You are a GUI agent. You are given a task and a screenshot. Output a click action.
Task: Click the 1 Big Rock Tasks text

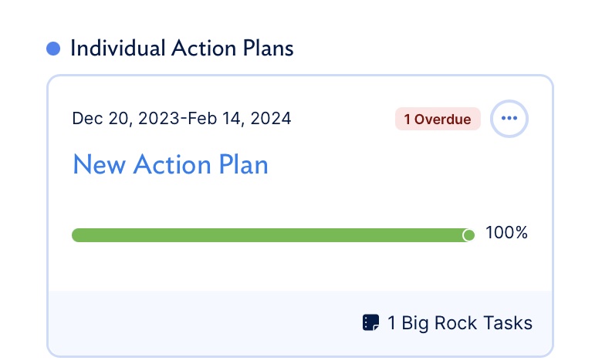coord(460,322)
